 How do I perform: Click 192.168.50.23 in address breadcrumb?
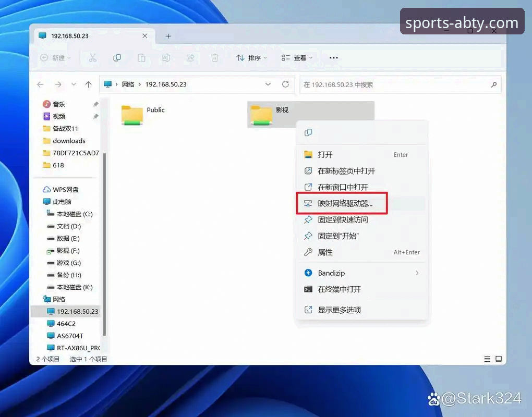tap(166, 84)
